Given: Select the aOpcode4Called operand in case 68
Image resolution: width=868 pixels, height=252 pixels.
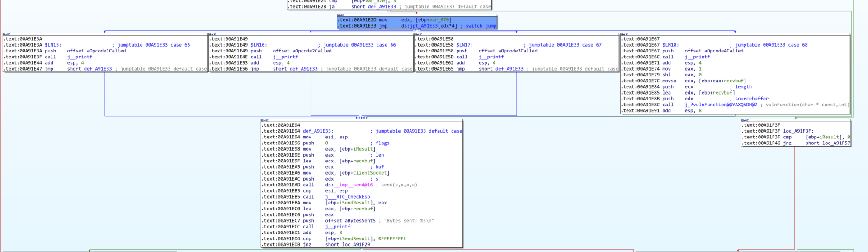Looking at the screenshot, I should pos(714,51).
